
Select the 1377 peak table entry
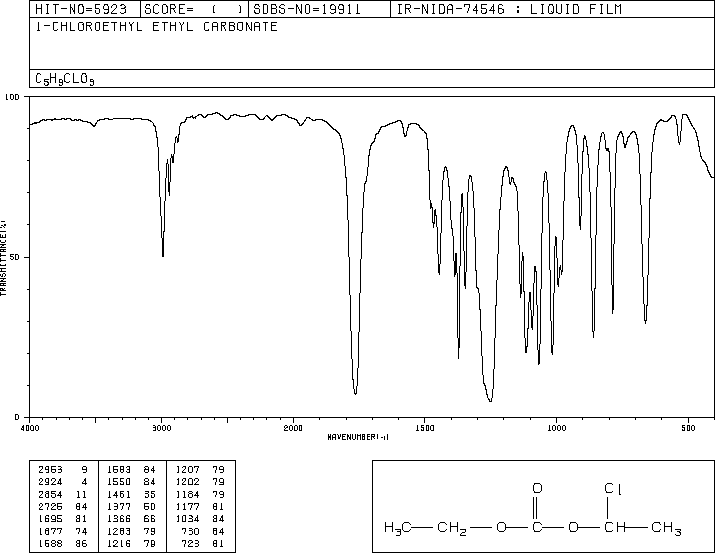(x=119, y=506)
